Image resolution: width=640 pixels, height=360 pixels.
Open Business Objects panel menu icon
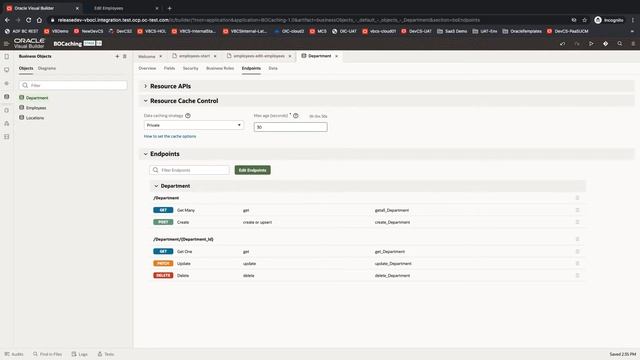point(125,56)
